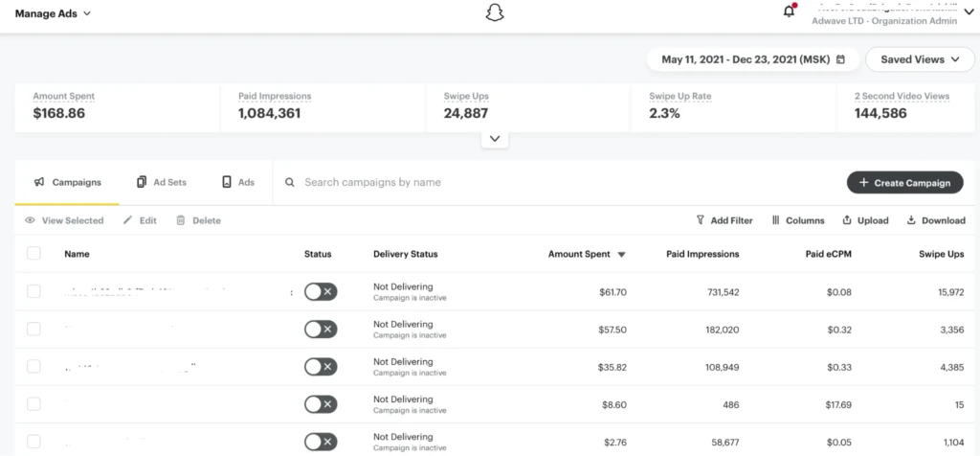Select the checkbox for the $8.60 campaign

(x=33, y=404)
